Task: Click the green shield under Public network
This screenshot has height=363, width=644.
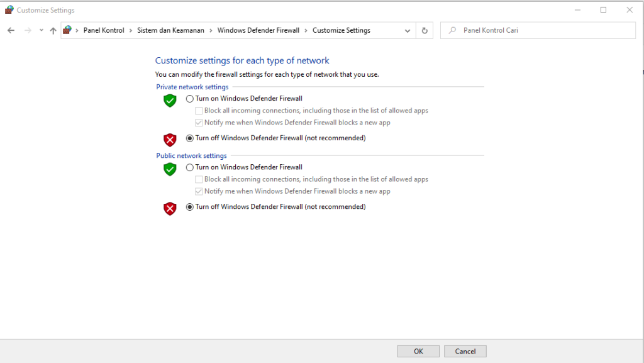Action: click(170, 169)
